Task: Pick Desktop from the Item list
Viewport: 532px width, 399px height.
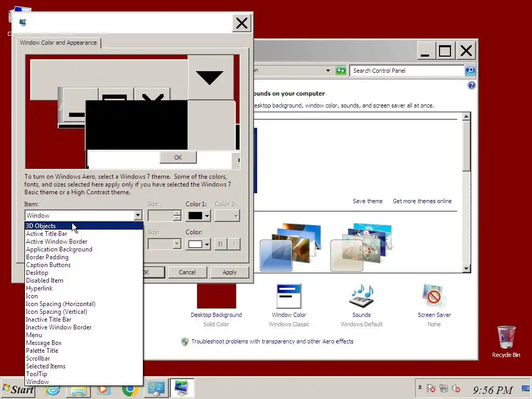Action: point(84,273)
